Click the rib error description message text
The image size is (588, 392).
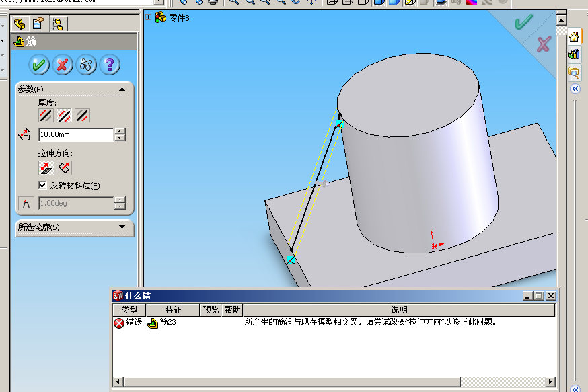tap(371, 322)
